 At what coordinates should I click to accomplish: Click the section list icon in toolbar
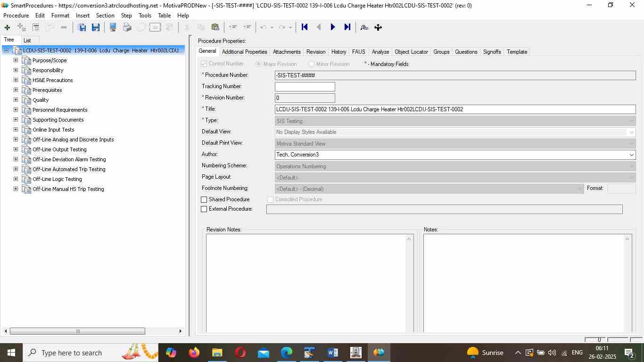(x=36, y=27)
